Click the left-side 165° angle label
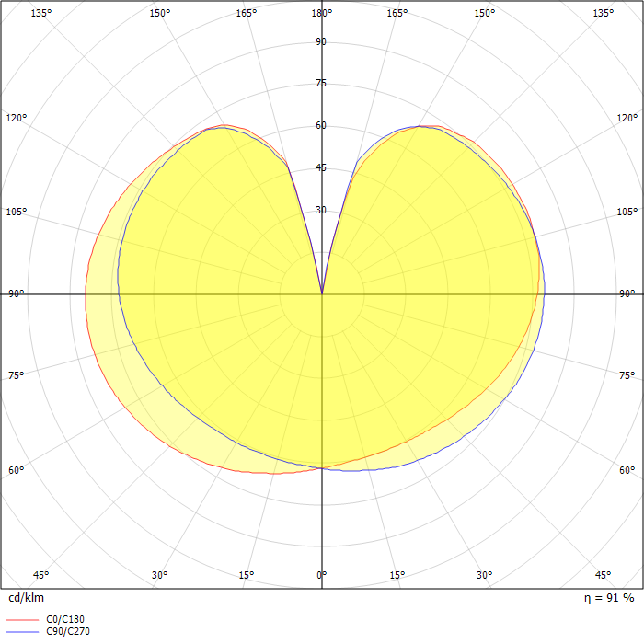644x644 pixels. [247, 13]
